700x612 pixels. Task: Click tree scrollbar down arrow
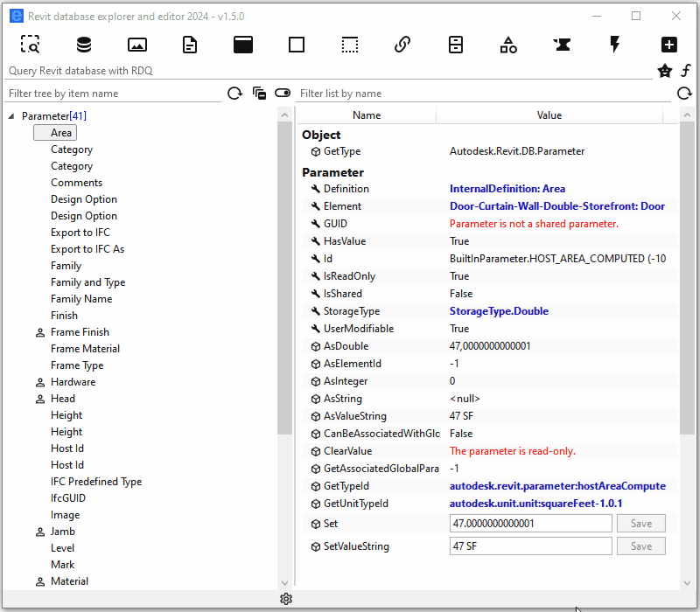tap(285, 582)
